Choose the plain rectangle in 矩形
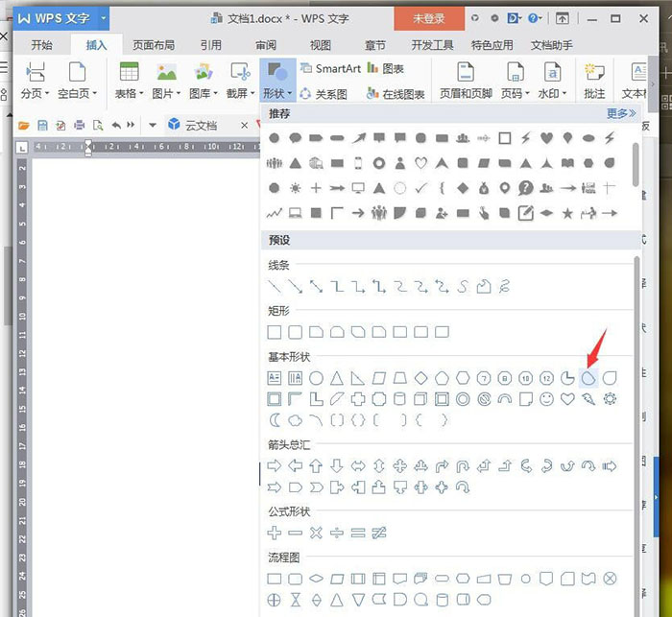The width and height of the screenshot is (672, 617). (x=275, y=332)
